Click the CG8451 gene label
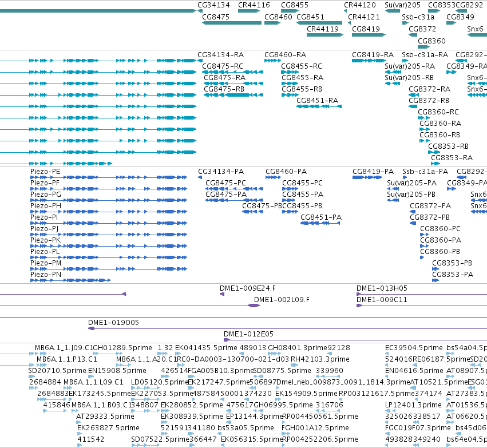 pyautogui.click(x=311, y=17)
